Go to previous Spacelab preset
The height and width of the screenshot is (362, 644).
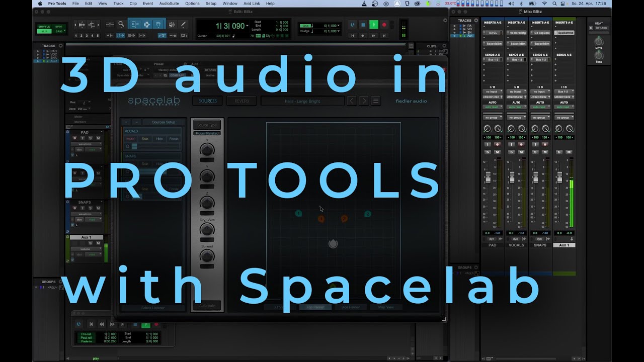point(352,101)
